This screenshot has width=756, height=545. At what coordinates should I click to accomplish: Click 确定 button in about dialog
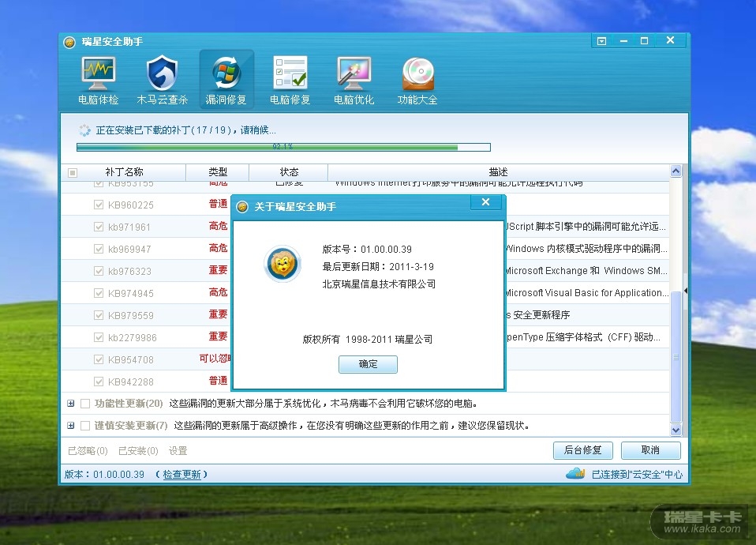coord(368,364)
